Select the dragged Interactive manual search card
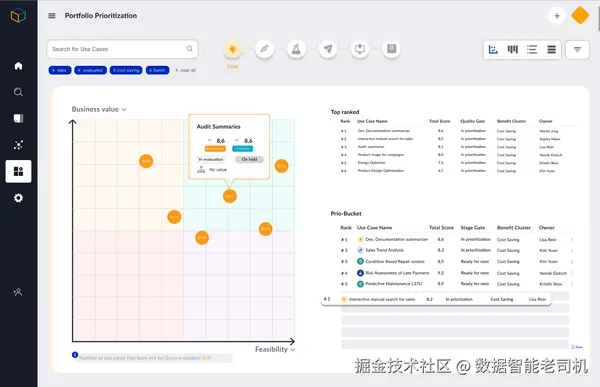600x387 pixels. 436,299
